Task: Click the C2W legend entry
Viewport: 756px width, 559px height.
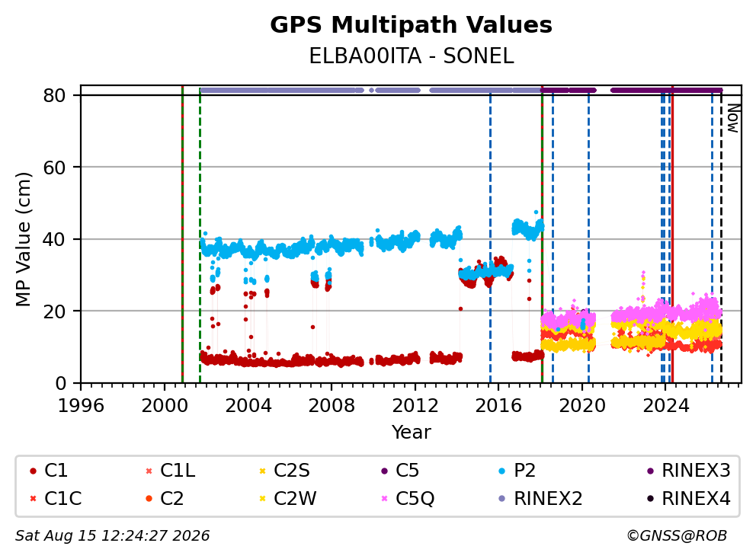Action: point(288,498)
